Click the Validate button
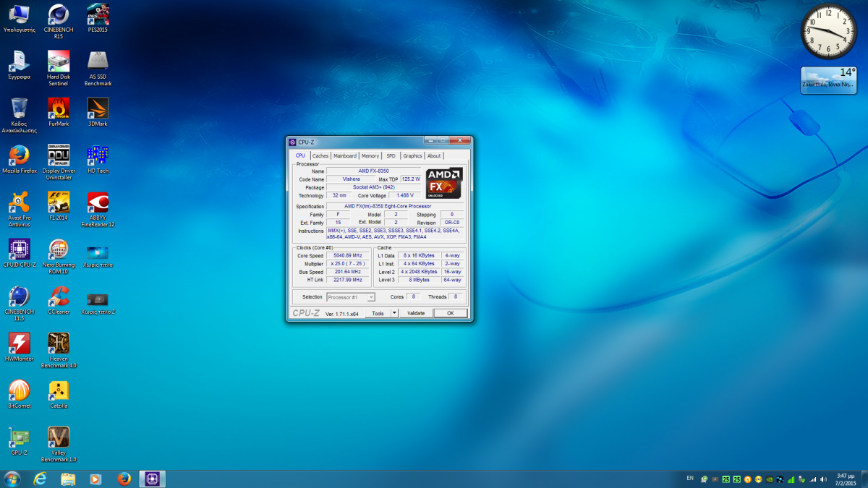This screenshot has height=488, width=868. pyautogui.click(x=416, y=313)
